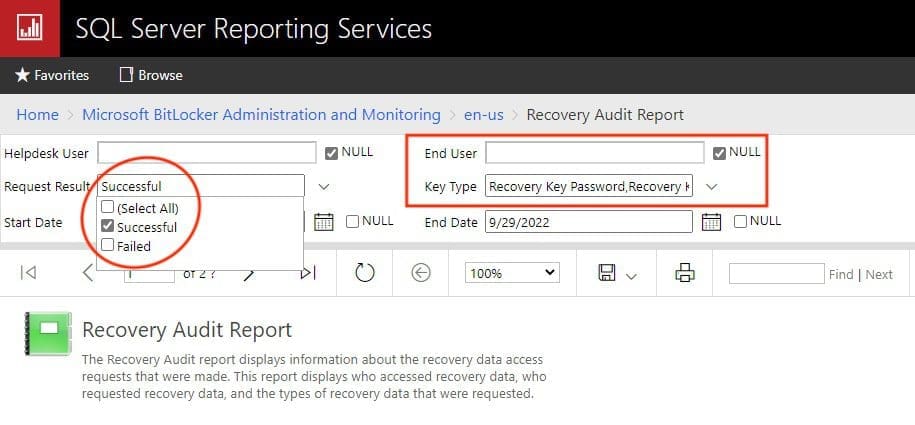Go to Home breadcrumb link
Viewport: 915px width, 425px height.
pos(37,115)
